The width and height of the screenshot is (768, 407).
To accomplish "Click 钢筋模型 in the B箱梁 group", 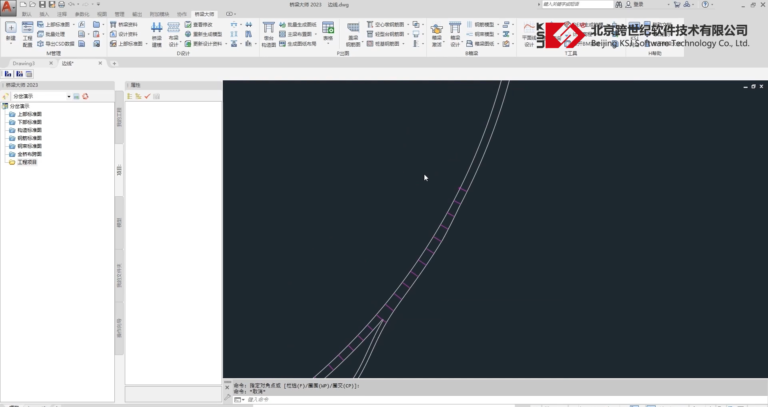I will pyautogui.click(x=480, y=24).
